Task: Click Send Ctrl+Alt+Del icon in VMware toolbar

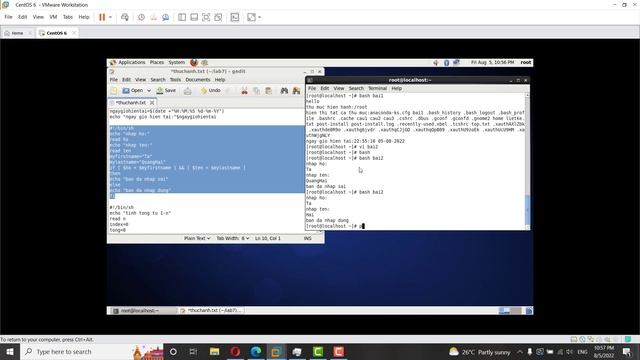Action: (125, 17)
